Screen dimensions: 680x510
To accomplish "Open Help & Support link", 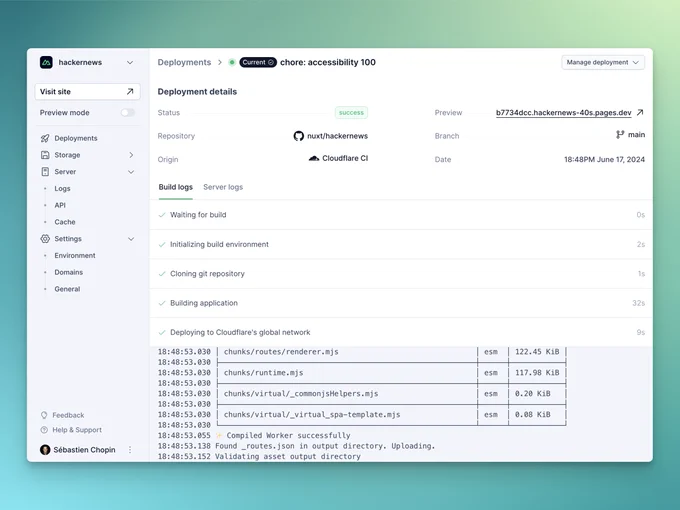I will point(77,430).
